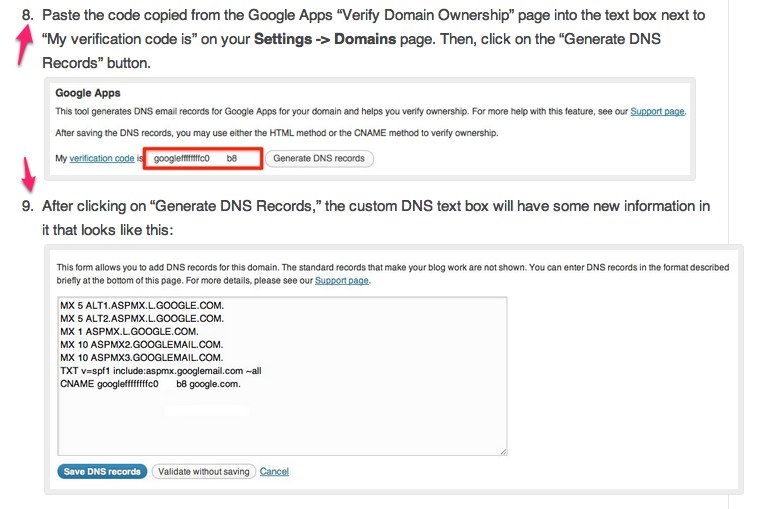Image resolution: width=775 pixels, height=509 pixels.
Task: Select the line MX 1 ASPMX.L.GOOGLE.COM.
Action: [129, 332]
